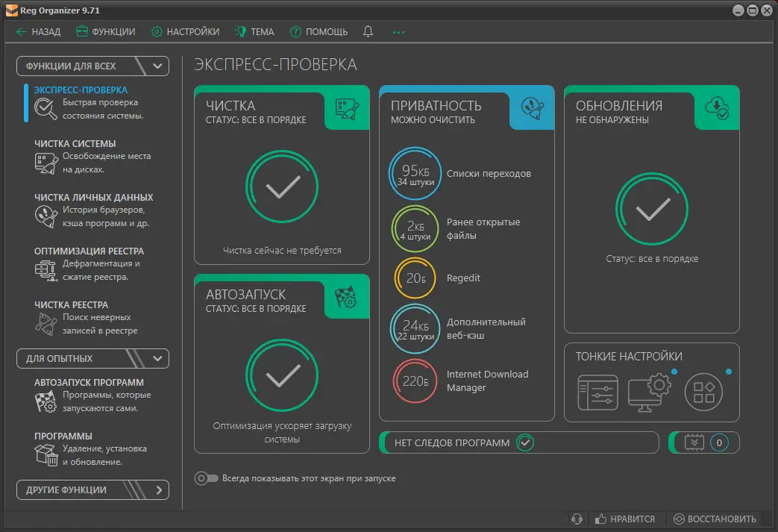Open the НАСТРОЙКИ menu
Screen dimensions: 778x532
point(186,32)
